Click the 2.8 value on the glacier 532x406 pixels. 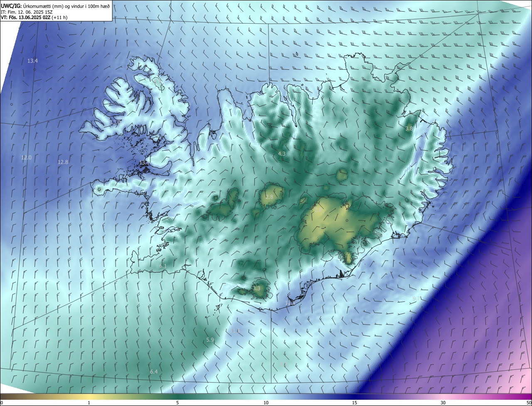[269, 197]
